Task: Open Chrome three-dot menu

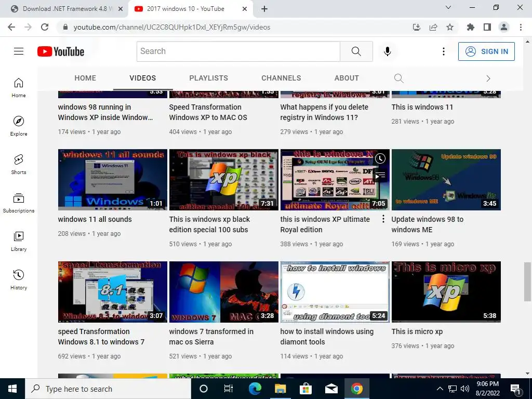Action: pyautogui.click(x=521, y=27)
